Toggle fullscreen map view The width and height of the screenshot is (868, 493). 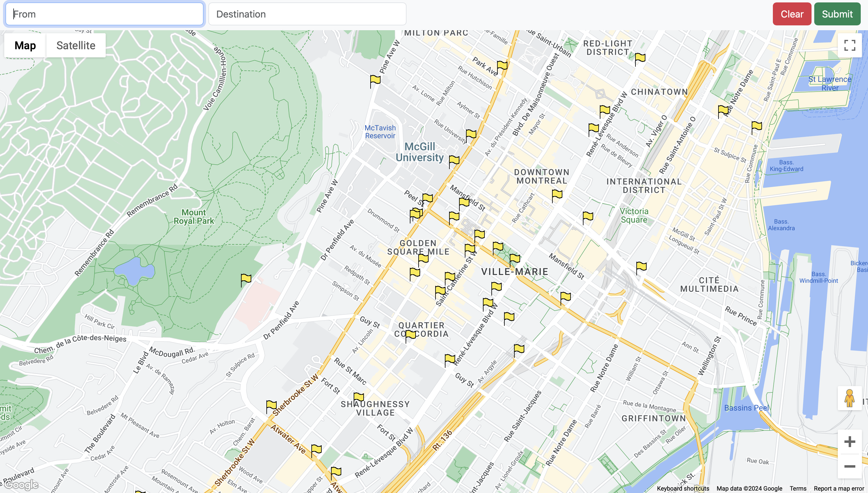point(849,45)
